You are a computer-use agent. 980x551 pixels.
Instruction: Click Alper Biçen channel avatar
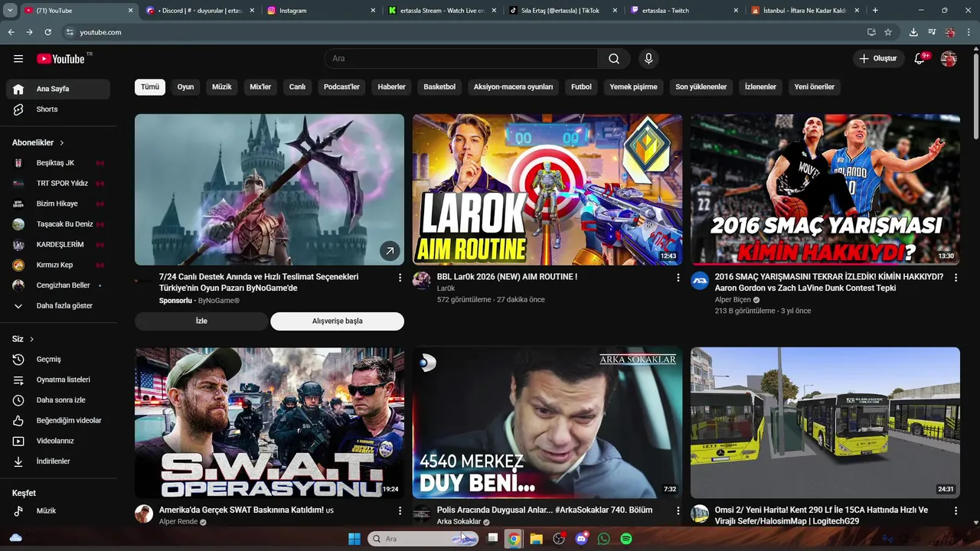700,280
